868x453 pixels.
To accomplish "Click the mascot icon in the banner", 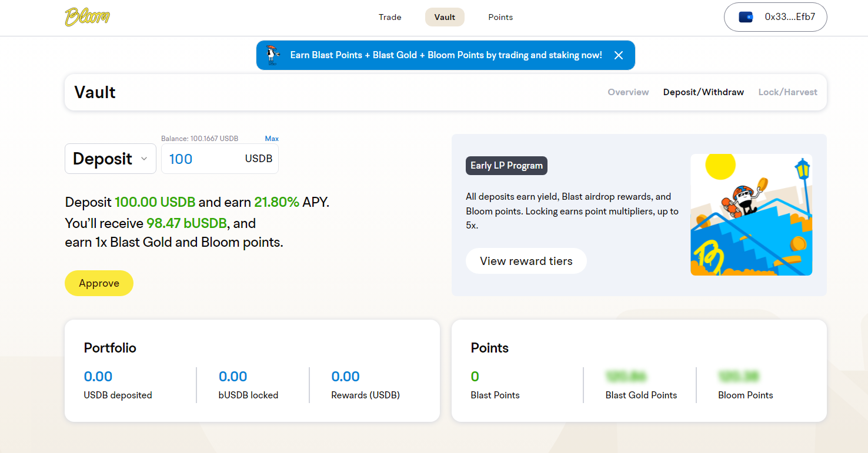I will coord(271,55).
